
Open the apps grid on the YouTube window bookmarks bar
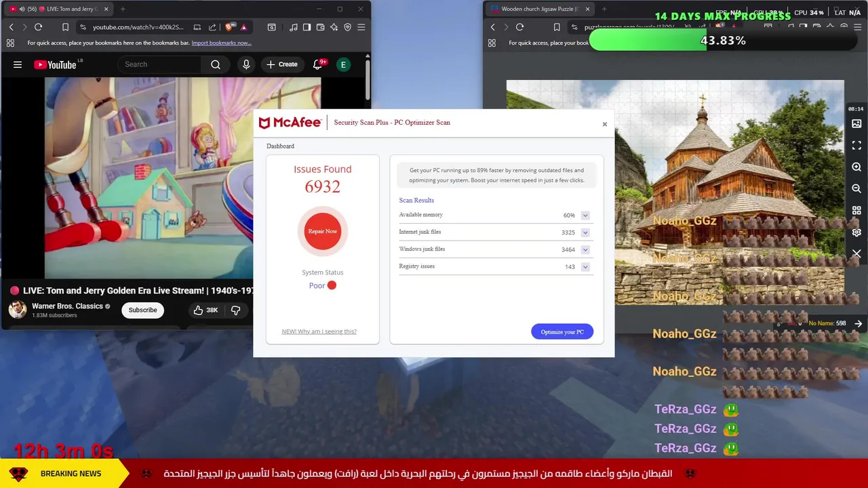pyautogui.click(x=10, y=43)
